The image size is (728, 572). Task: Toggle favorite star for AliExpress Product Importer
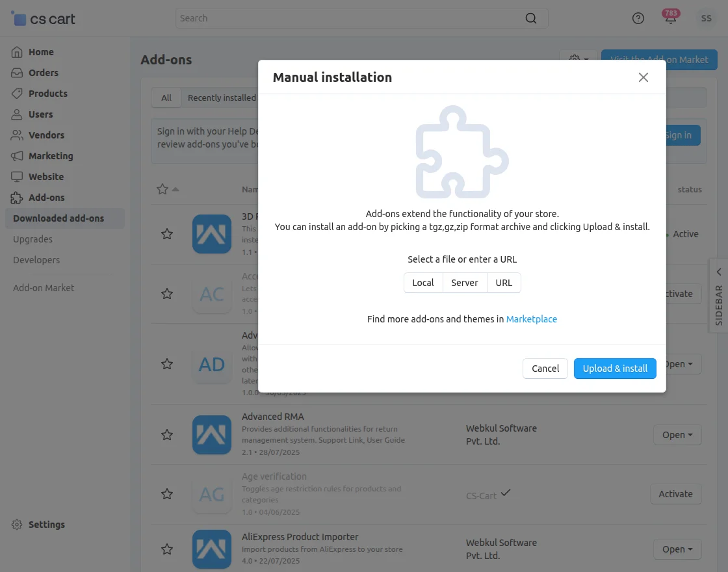(x=167, y=549)
